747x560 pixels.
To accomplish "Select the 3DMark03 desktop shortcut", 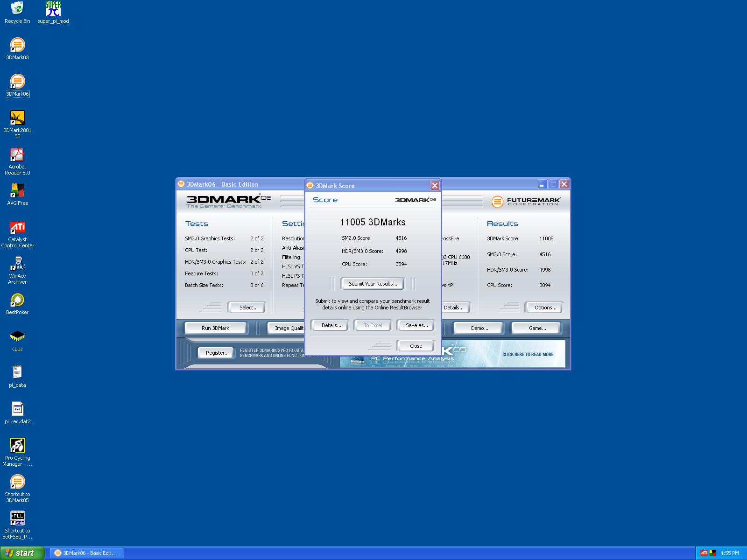I will 17,49.
